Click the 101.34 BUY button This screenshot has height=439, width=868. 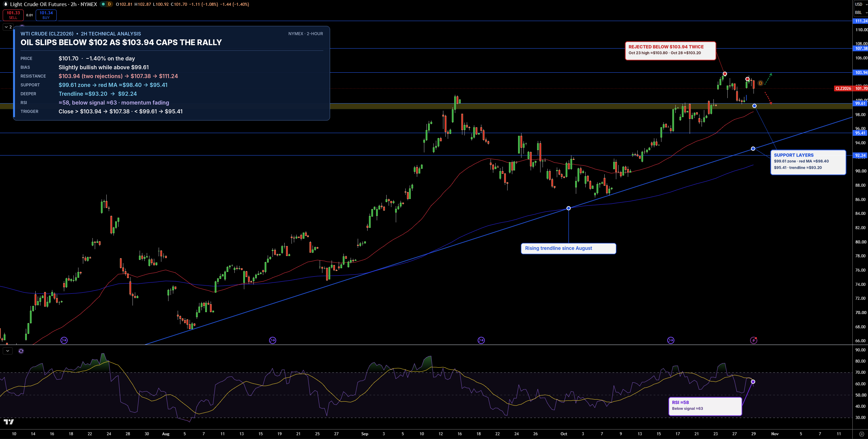tap(46, 15)
